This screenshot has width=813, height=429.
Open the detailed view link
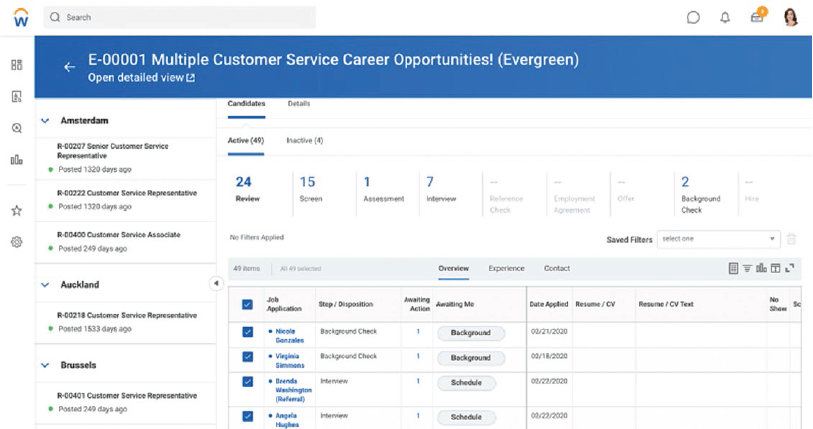pyautogui.click(x=141, y=78)
